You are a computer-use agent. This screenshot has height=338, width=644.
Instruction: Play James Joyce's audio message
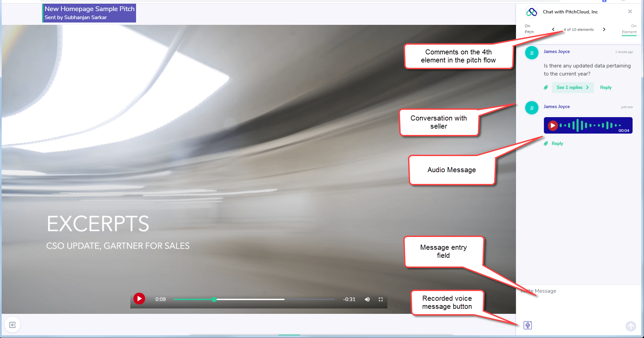(x=553, y=126)
